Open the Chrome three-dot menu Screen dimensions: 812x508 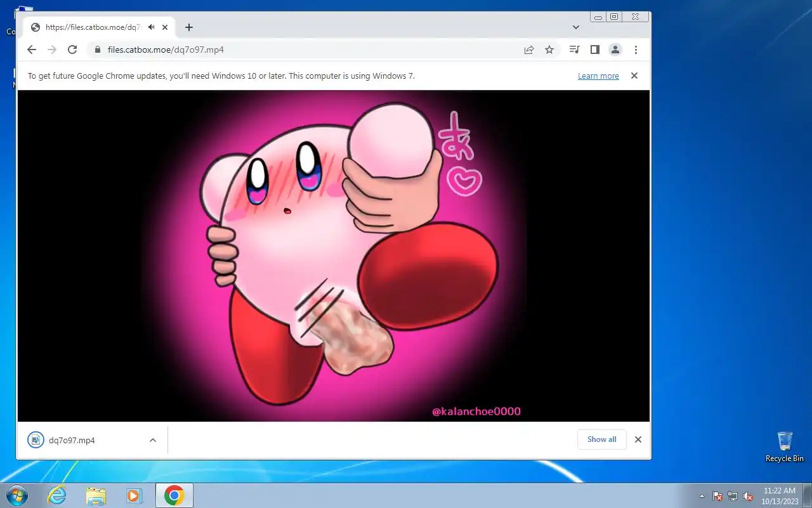click(x=636, y=50)
